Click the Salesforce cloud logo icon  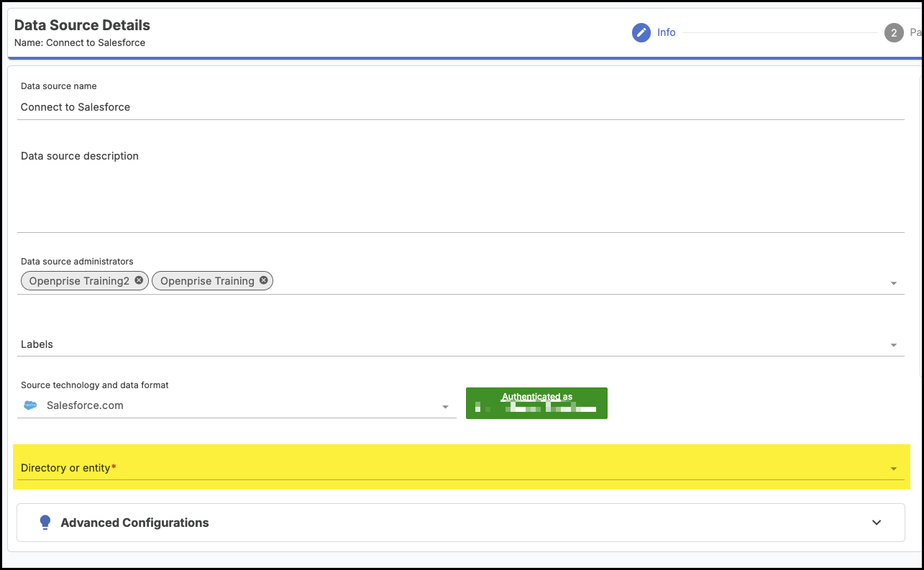30,405
